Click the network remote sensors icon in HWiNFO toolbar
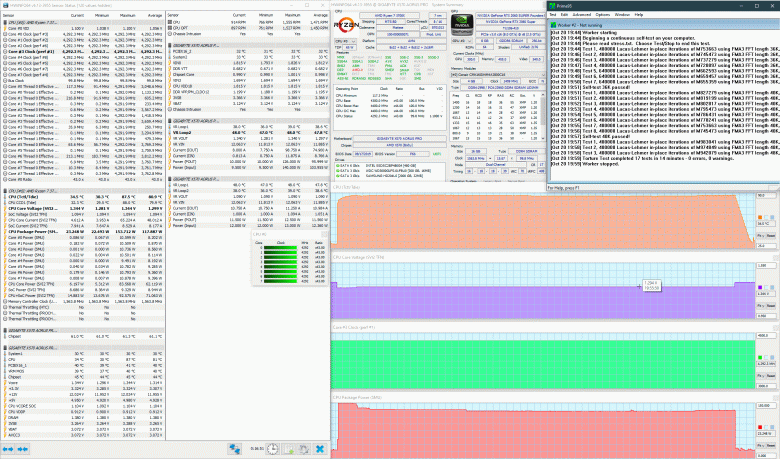The height and width of the screenshot is (459, 780). pyautogui.click(x=234, y=449)
